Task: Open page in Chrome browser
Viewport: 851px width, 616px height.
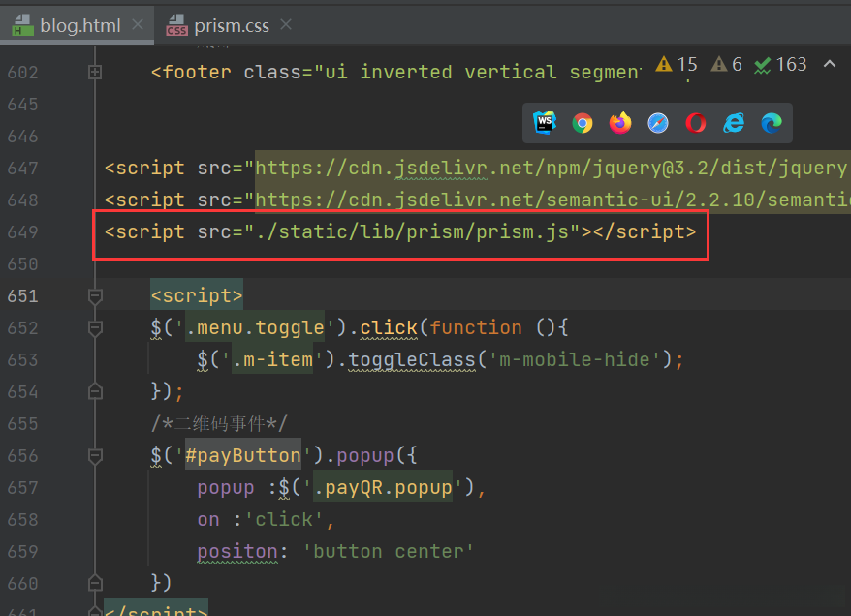Action: point(583,123)
